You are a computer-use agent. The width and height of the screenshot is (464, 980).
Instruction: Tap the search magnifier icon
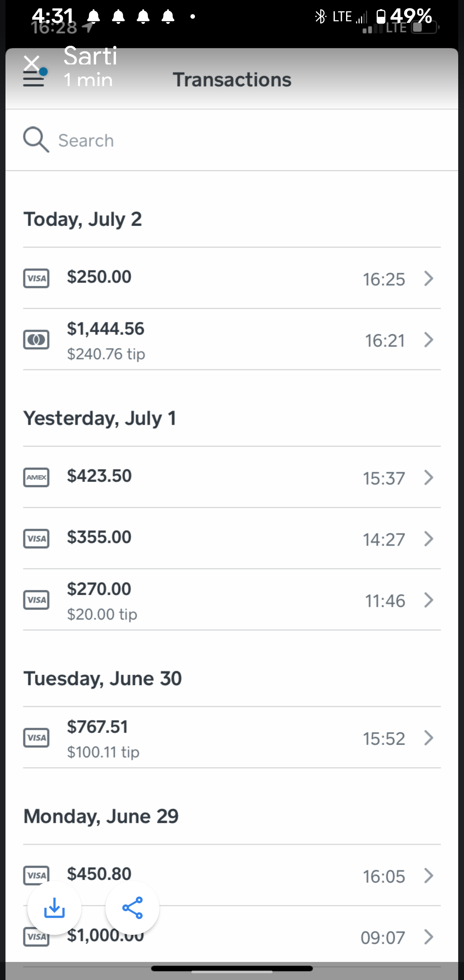click(36, 140)
